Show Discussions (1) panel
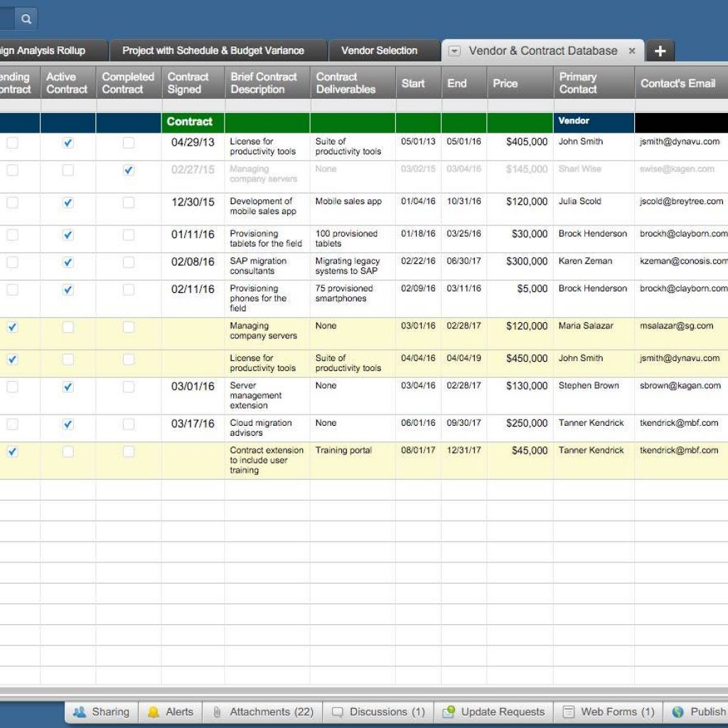This screenshot has height=728, width=728. coord(379,712)
